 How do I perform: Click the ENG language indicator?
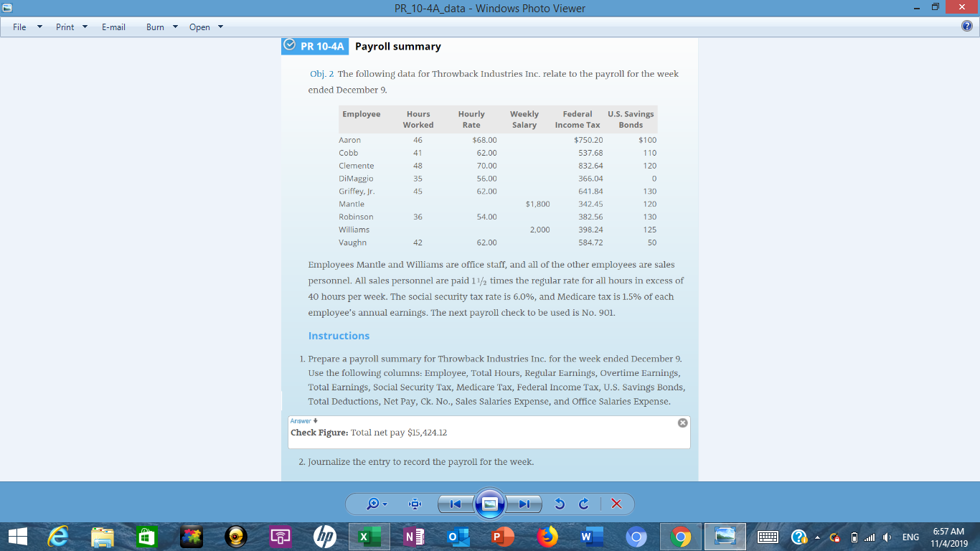[910, 537]
